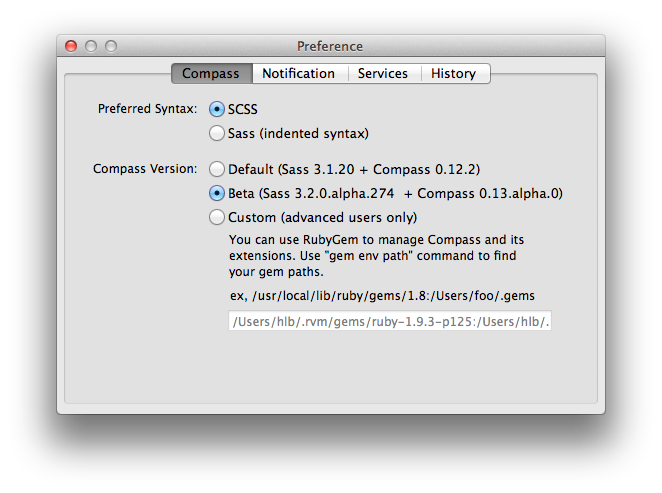Viewport: 662px width, 493px height.
Task: Pick the Default Compass version option
Action: coord(217,169)
